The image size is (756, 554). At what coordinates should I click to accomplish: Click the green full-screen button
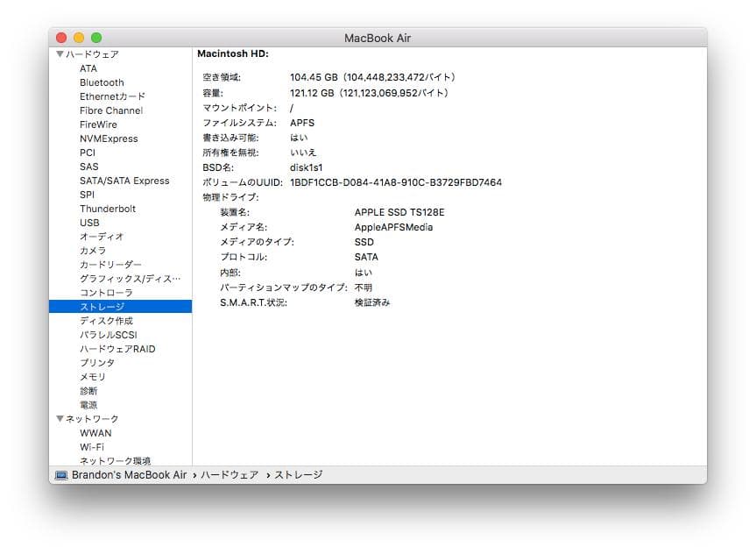click(x=96, y=38)
